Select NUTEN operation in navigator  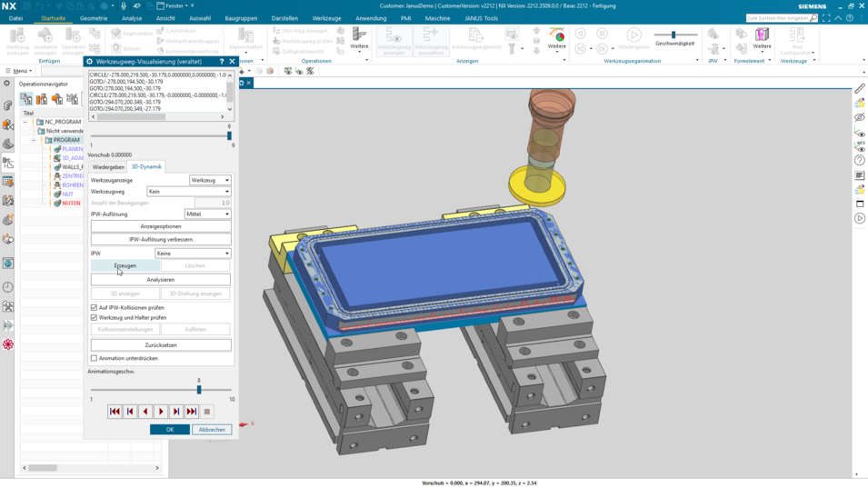71,203
